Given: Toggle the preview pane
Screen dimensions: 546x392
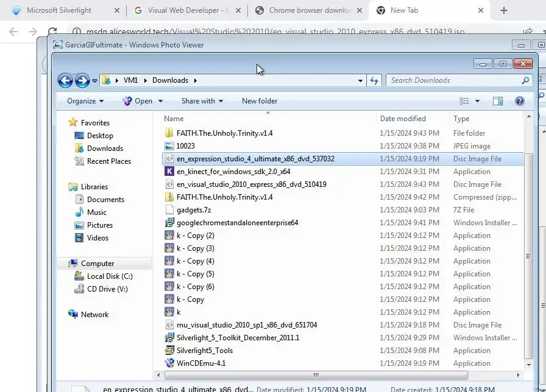Looking at the screenshot, I should (498, 101).
